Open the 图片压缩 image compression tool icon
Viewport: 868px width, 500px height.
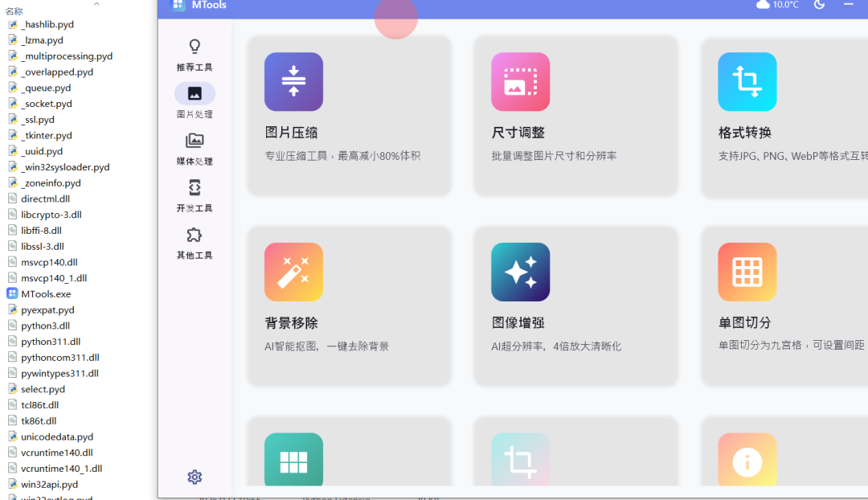coord(293,81)
